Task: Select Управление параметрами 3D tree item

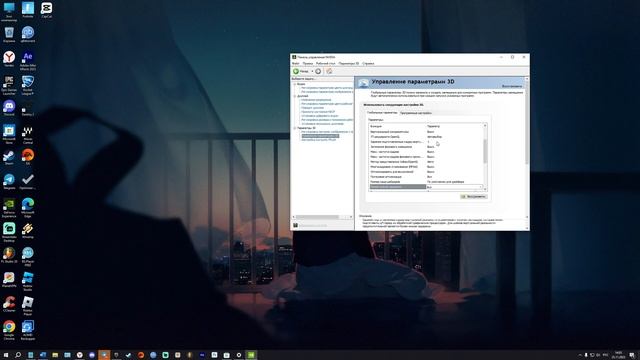Action: coord(320,136)
